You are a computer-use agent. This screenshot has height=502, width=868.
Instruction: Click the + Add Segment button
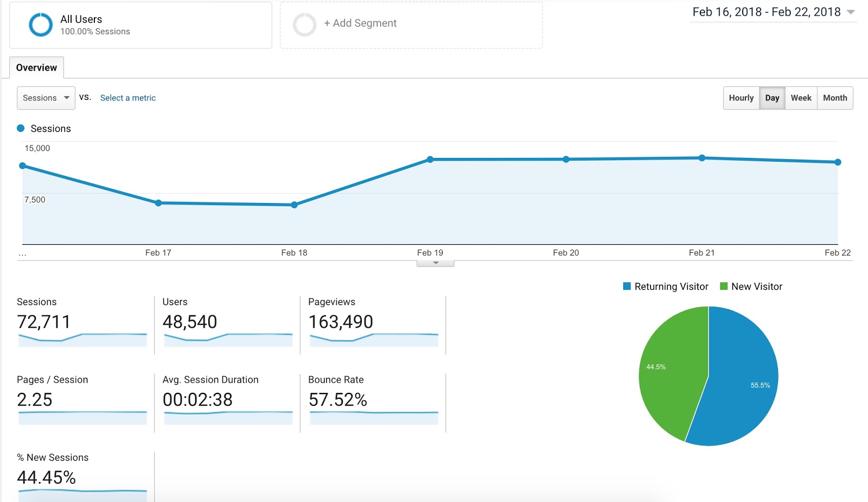pyautogui.click(x=360, y=23)
